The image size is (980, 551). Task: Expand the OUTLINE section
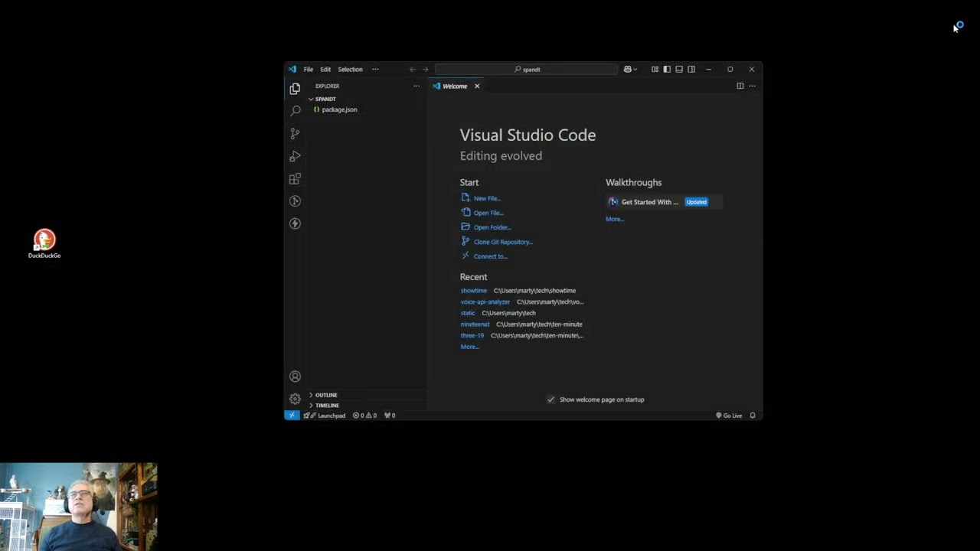coord(325,395)
